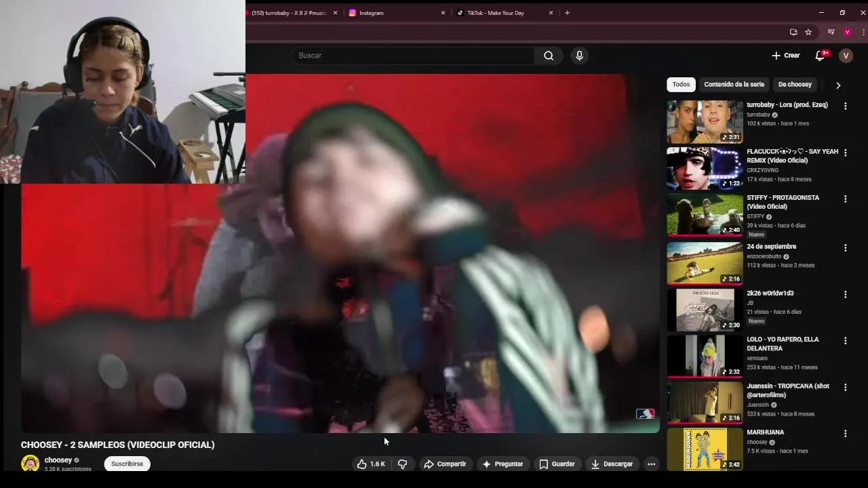Image resolution: width=868 pixels, height=488 pixels.
Task: Click the MLB logo watermark in video
Action: click(x=645, y=413)
